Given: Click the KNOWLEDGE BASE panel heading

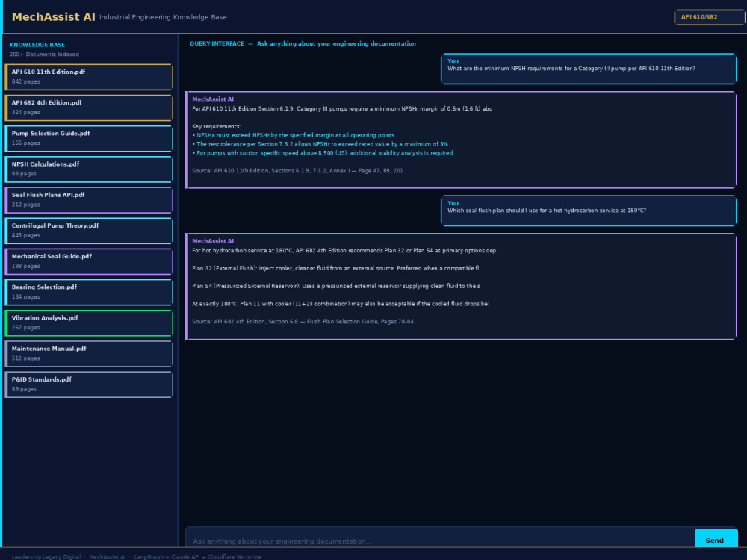Looking at the screenshot, I should [x=37, y=45].
